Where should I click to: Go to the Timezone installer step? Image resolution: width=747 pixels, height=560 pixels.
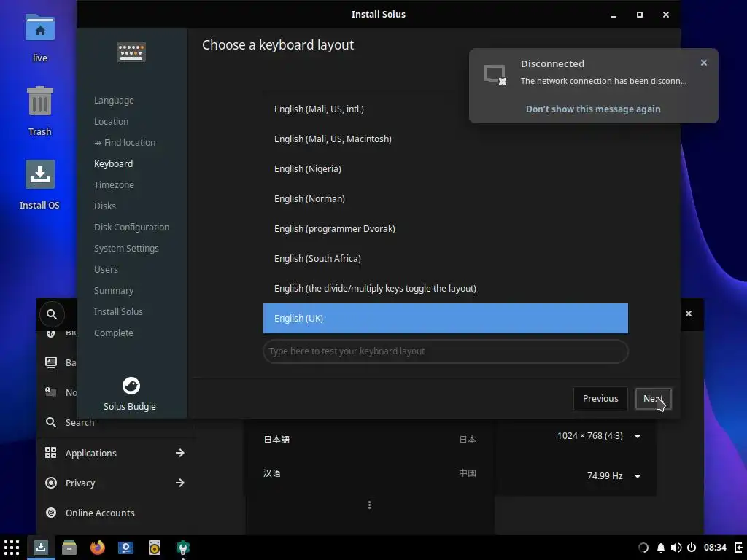[114, 184]
